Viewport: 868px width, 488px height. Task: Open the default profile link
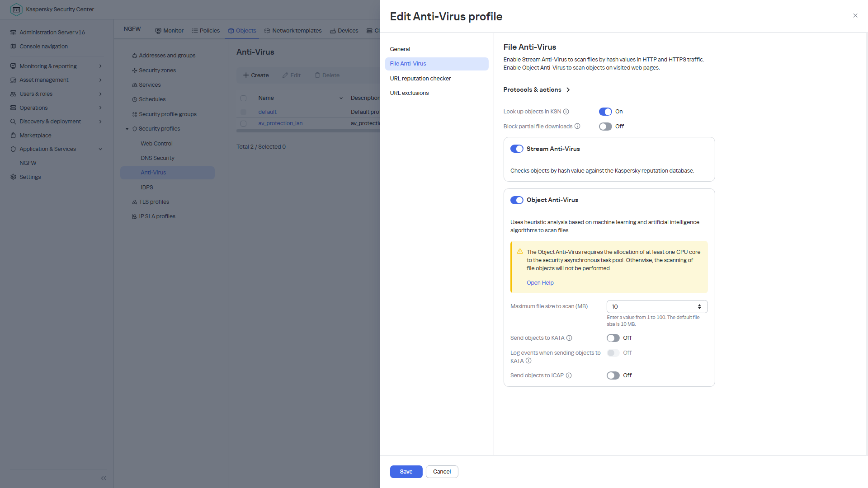(267, 112)
